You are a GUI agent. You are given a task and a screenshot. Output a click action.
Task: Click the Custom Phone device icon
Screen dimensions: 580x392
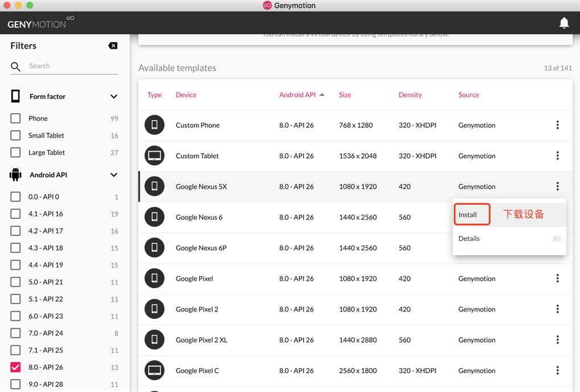coord(154,125)
